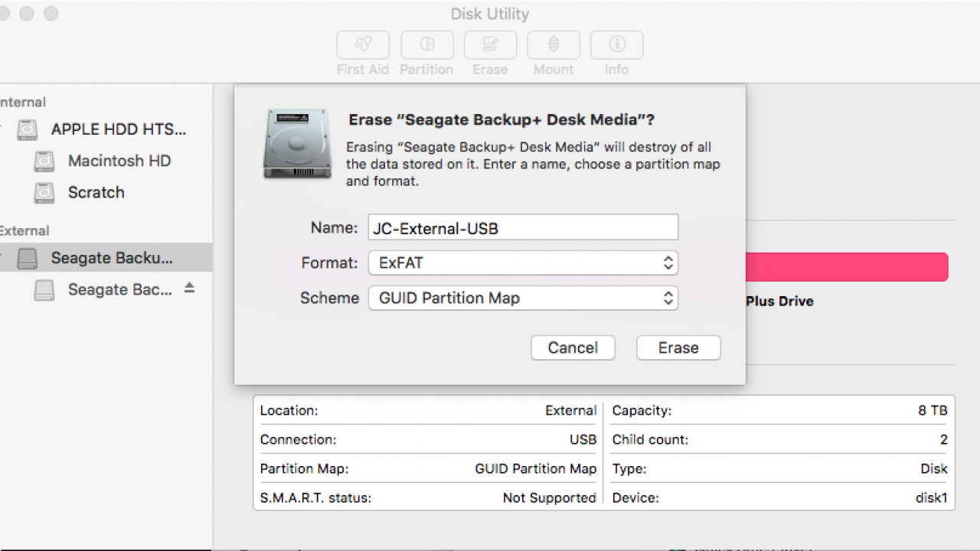Viewport: 980px width, 551px height.
Task: Click the Seagate Backup external disk icon
Action: [x=28, y=258]
